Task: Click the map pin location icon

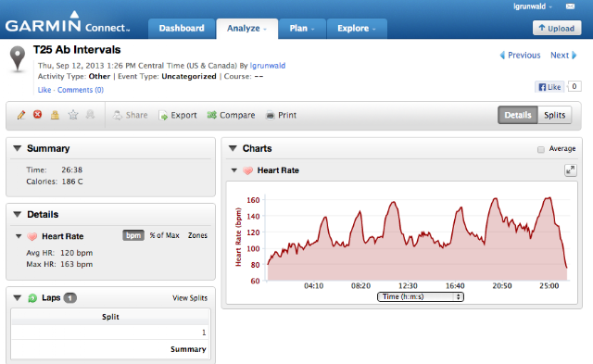Action: 18,58
